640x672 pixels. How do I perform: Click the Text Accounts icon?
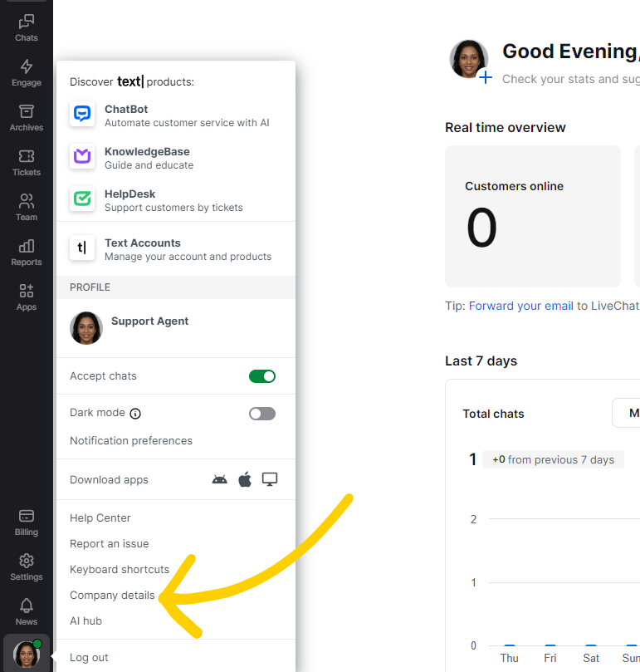click(x=82, y=248)
